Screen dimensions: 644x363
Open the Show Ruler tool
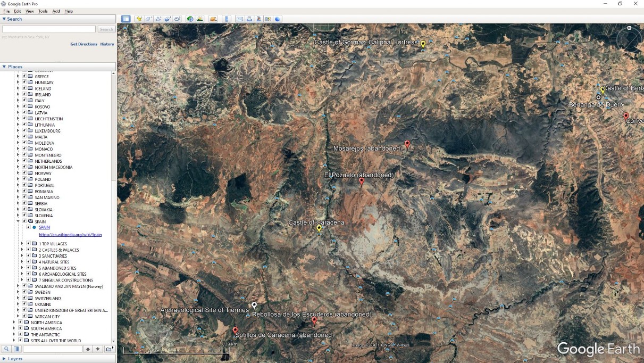click(227, 19)
